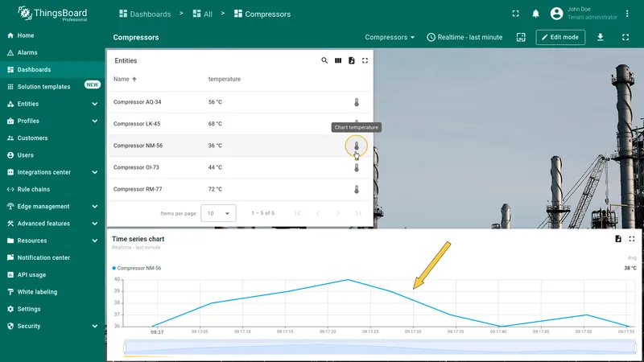Open Dashboards in sidebar
Viewport: 644px width, 362px height.
[x=52, y=70]
